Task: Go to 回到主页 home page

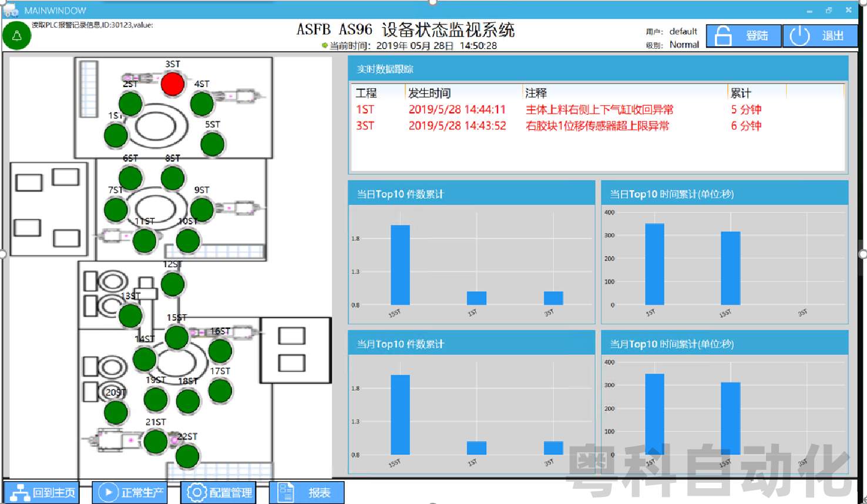Action: [42, 492]
